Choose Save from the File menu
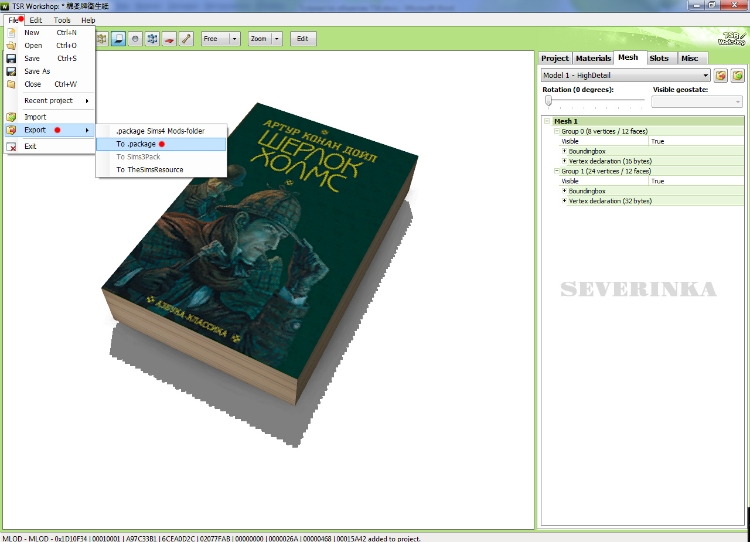This screenshot has width=750, height=542. (x=50, y=58)
